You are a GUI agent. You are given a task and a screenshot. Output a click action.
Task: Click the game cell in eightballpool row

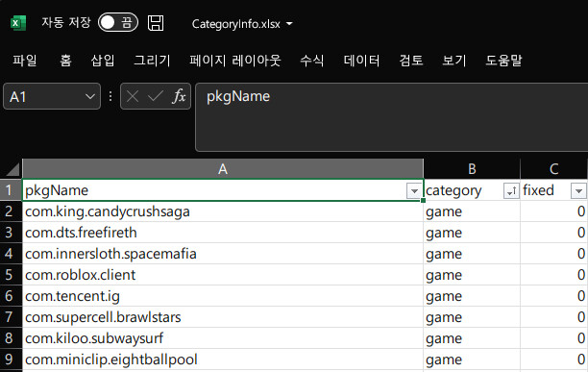472,360
